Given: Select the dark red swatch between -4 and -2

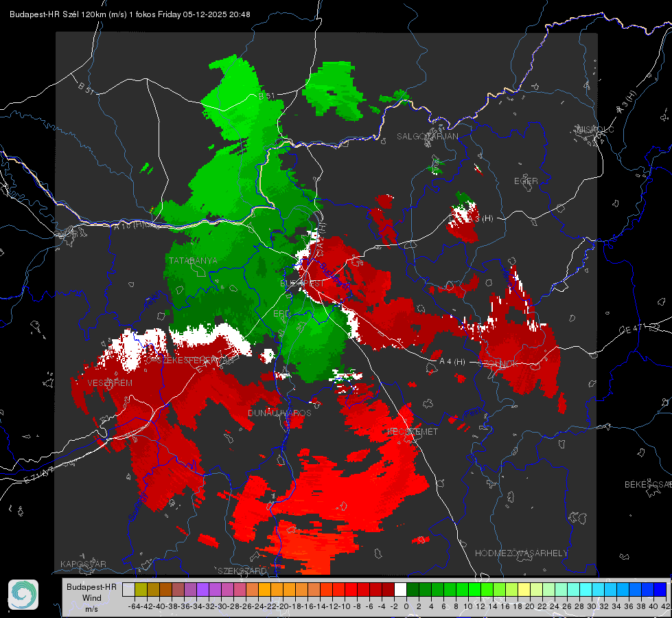Looking at the screenshot, I should tap(389, 589).
